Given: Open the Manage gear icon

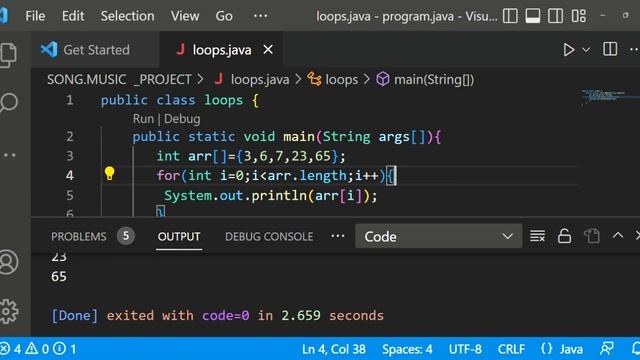Looking at the screenshot, I should pyautogui.click(x=9, y=311).
